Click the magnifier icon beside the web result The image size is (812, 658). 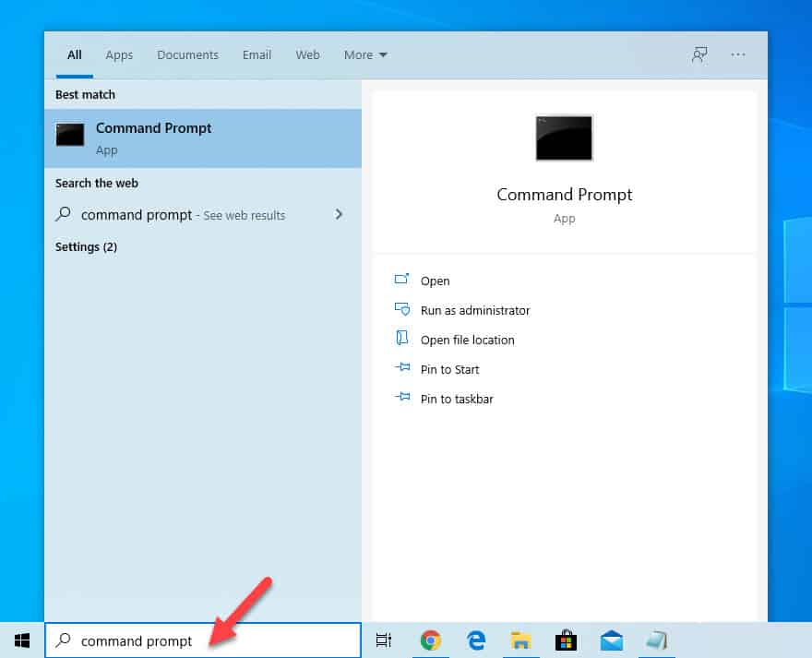63,214
